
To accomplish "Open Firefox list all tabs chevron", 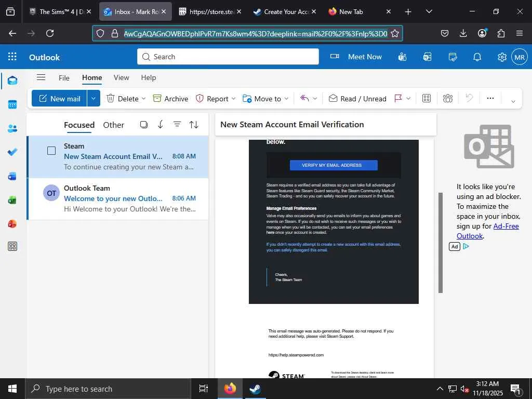I will (429, 11).
